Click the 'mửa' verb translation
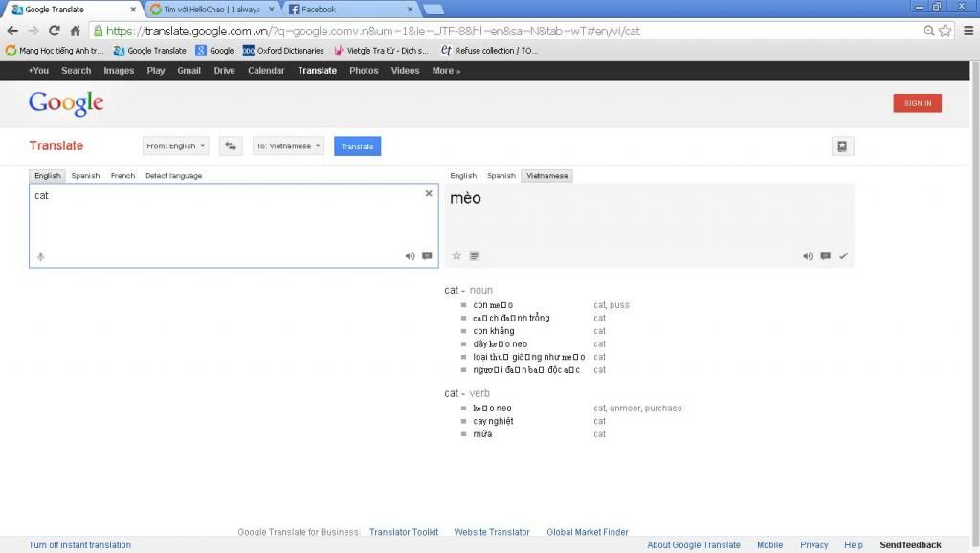This screenshot has width=980, height=553. click(x=482, y=434)
